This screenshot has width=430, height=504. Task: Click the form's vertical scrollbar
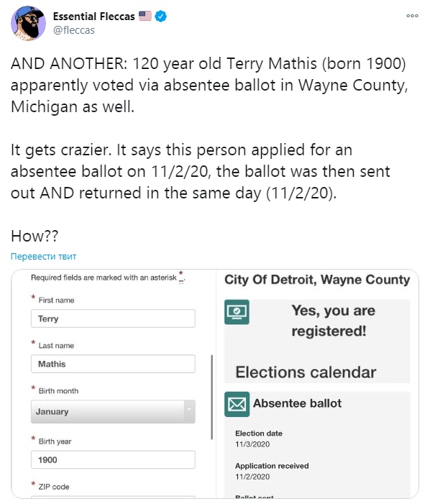[212, 397]
